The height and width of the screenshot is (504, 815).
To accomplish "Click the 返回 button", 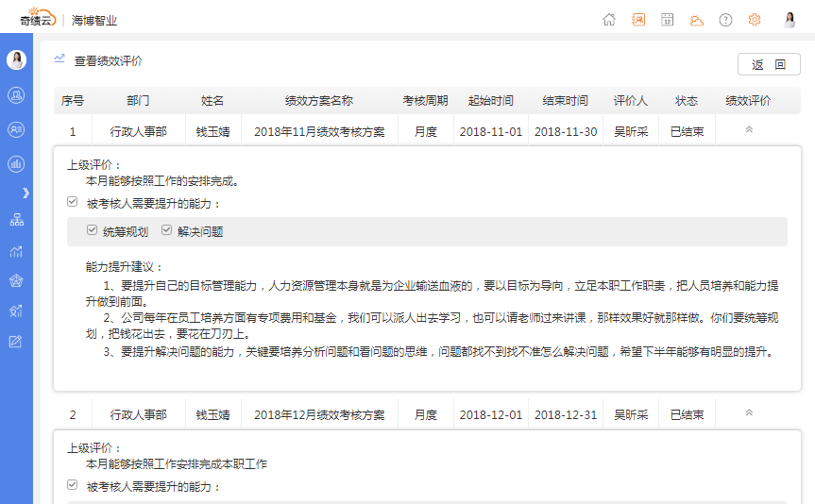I will tap(769, 64).
